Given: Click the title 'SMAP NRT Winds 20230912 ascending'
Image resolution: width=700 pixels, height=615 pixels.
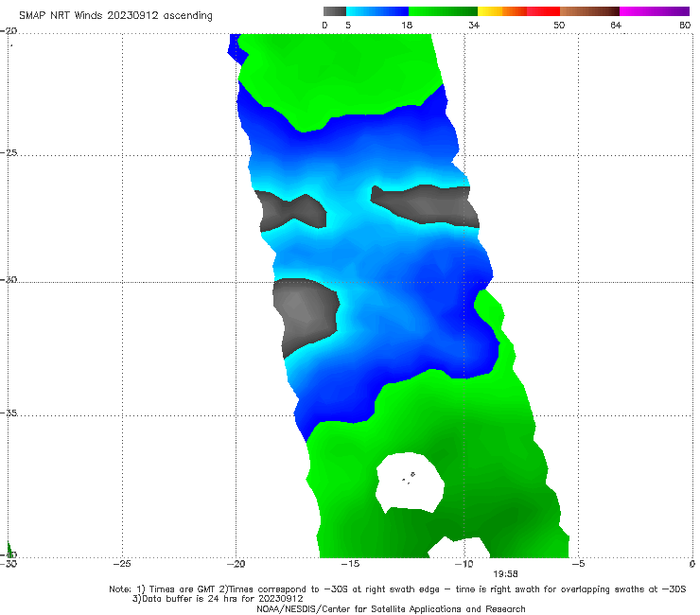Looking at the screenshot, I should click(x=115, y=15).
